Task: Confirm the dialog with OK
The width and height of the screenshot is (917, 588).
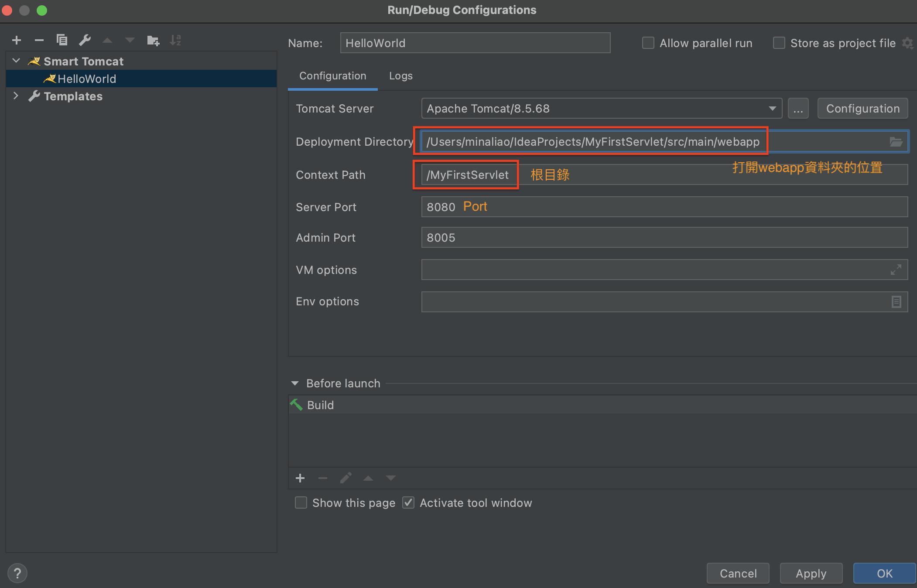Action: [x=885, y=573]
